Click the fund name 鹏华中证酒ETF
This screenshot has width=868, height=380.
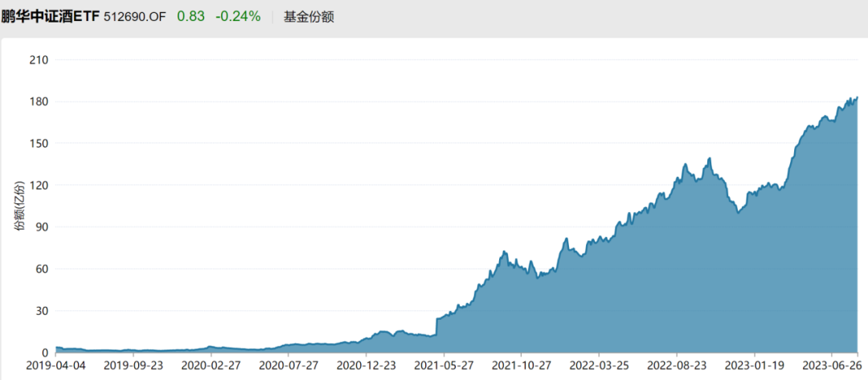click(51, 17)
